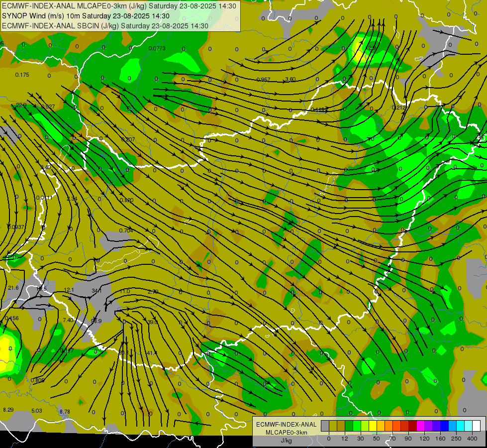This screenshot has width=487, height=448.
Task: Click the map value '0.805'
Action: [x=38, y=380]
